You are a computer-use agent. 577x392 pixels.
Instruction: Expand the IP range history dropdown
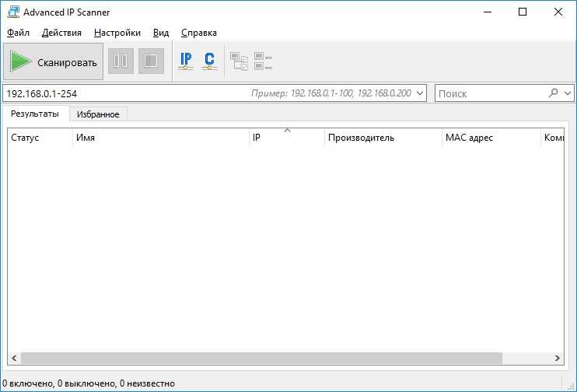tap(420, 93)
